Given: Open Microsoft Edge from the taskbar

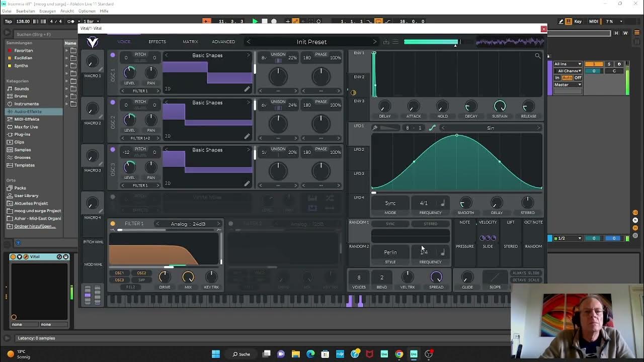Looking at the screenshot, I should tap(310, 354).
